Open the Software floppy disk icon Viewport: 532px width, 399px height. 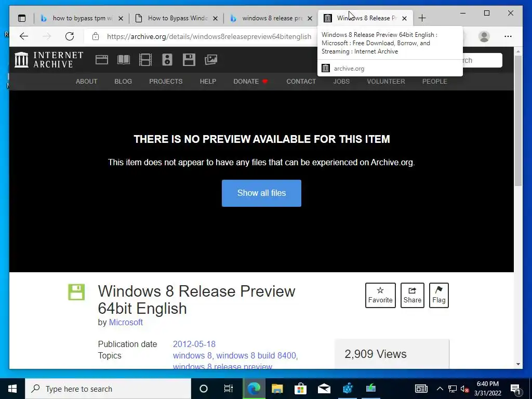click(x=189, y=60)
